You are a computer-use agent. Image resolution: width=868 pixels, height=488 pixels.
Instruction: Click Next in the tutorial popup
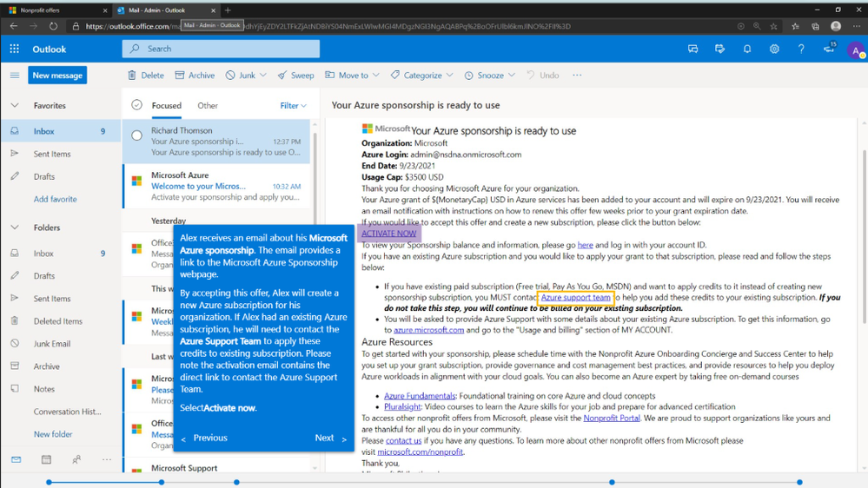pos(330,439)
